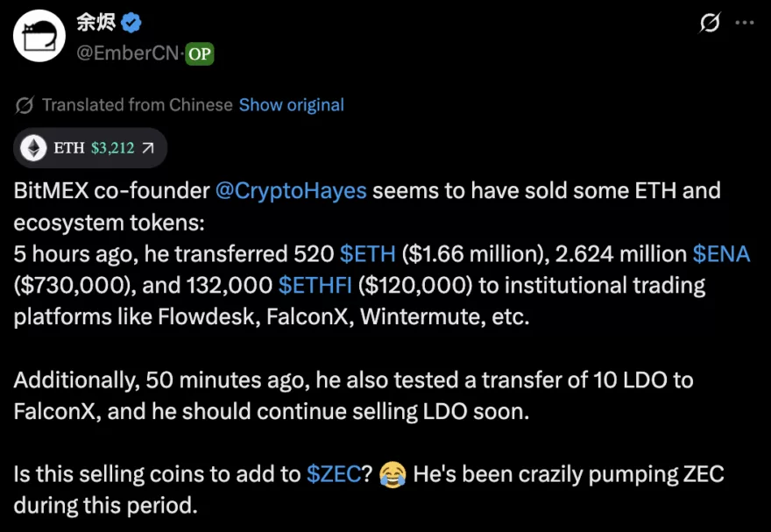This screenshot has height=532, width=771.
Task: Expand the ETH $3,212 token price chip
Action: (x=88, y=147)
